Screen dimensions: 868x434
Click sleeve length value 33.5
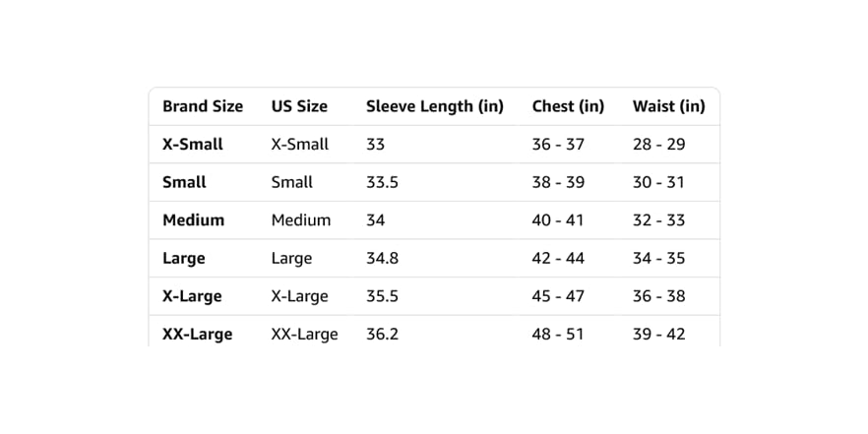(382, 183)
